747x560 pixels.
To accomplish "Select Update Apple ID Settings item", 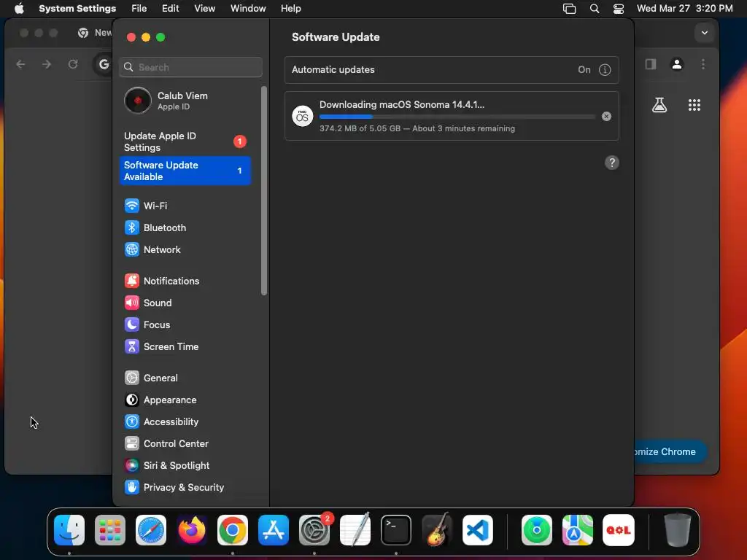I will (x=185, y=142).
